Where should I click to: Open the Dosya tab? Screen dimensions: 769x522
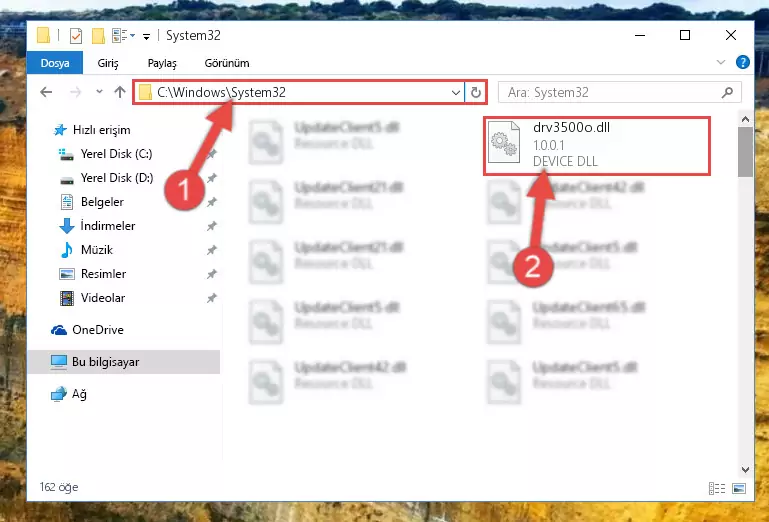pos(55,63)
